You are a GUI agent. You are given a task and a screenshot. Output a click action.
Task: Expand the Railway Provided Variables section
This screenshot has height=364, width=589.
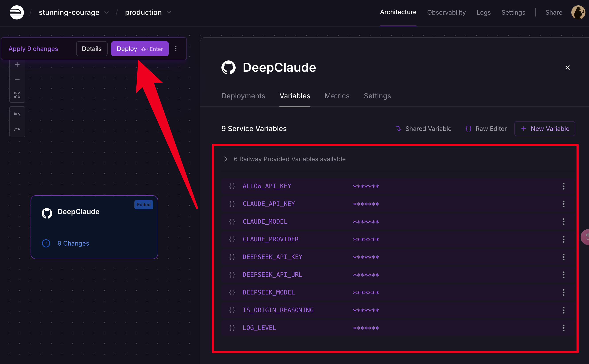[x=226, y=159]
